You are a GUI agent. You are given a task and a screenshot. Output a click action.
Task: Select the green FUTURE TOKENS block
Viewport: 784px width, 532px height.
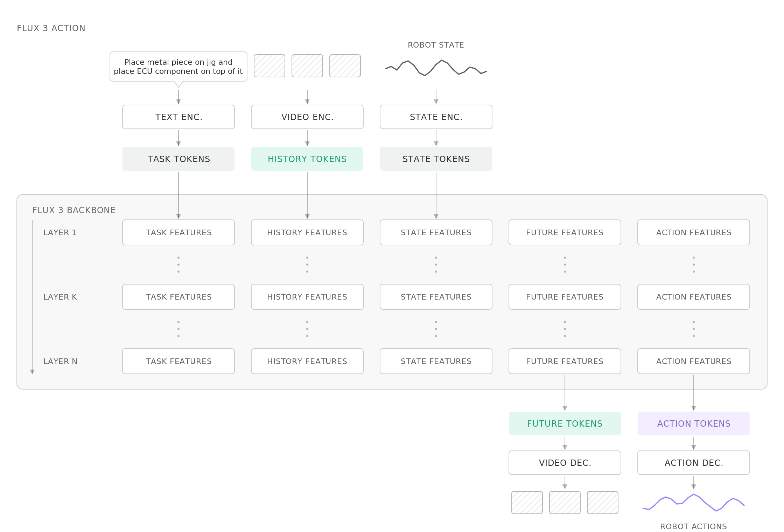565,423
